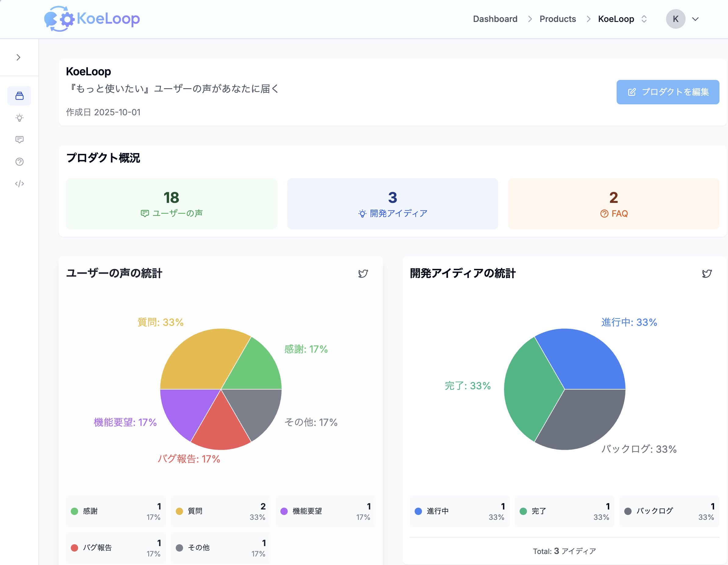728x565 pixels.
Task: Open the feedback comments icon in sidebar
Action: pyautogui.click(x=19, y=140)
